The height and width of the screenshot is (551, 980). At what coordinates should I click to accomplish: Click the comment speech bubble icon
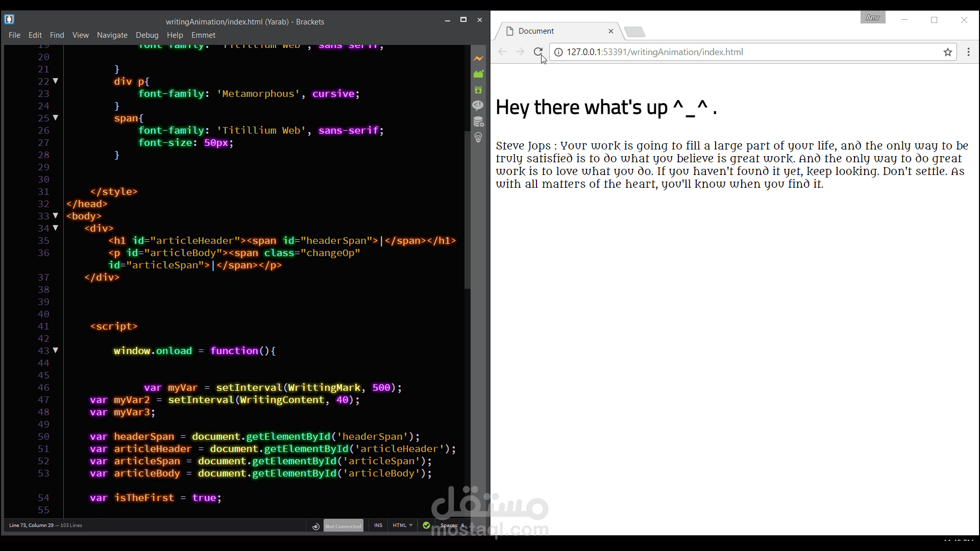(478, 105)
